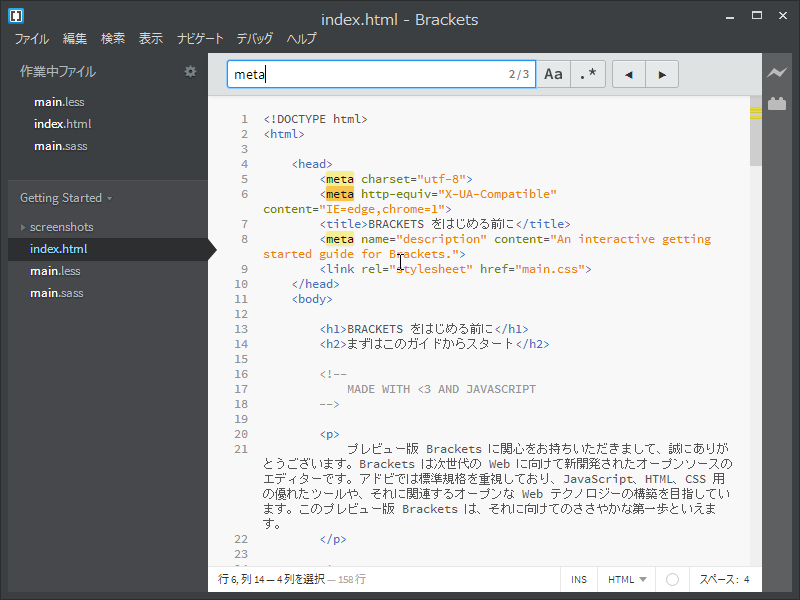Viewport: 800px width, 600px height.
Task: Toggle case-sensitive search (Aa)
Action: (553, 74)
